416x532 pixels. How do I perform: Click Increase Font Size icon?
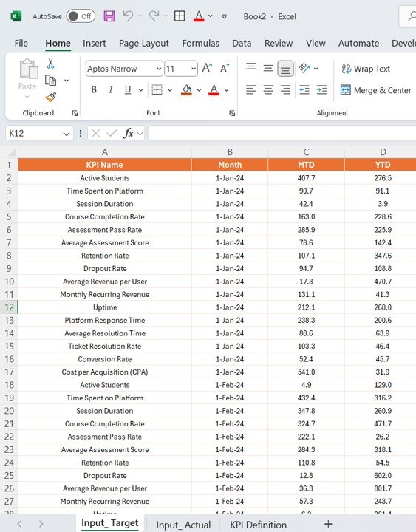207,68
